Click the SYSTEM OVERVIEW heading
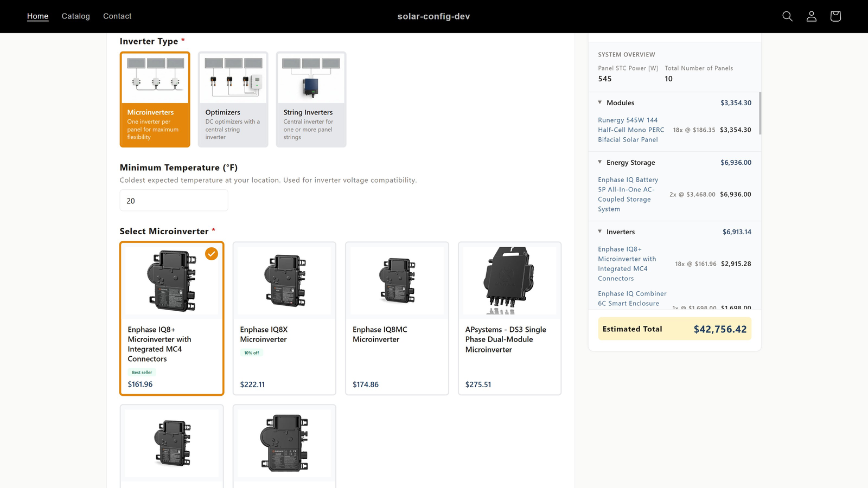The image size is (868, 488). pos(627,55)
